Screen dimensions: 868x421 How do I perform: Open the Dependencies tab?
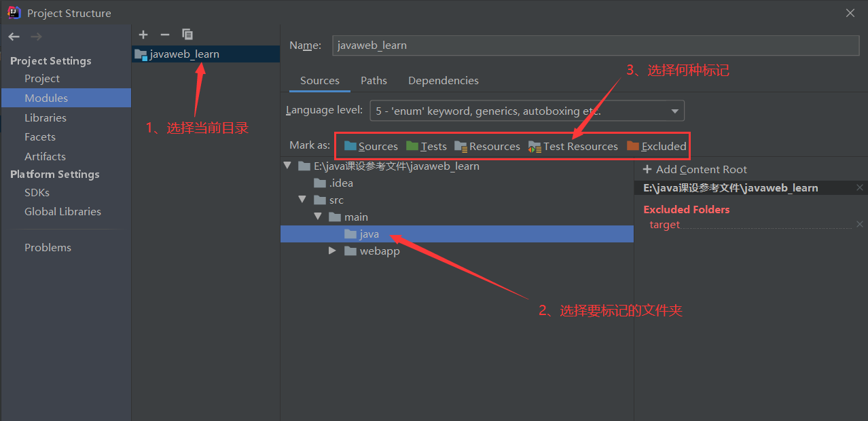443,80
